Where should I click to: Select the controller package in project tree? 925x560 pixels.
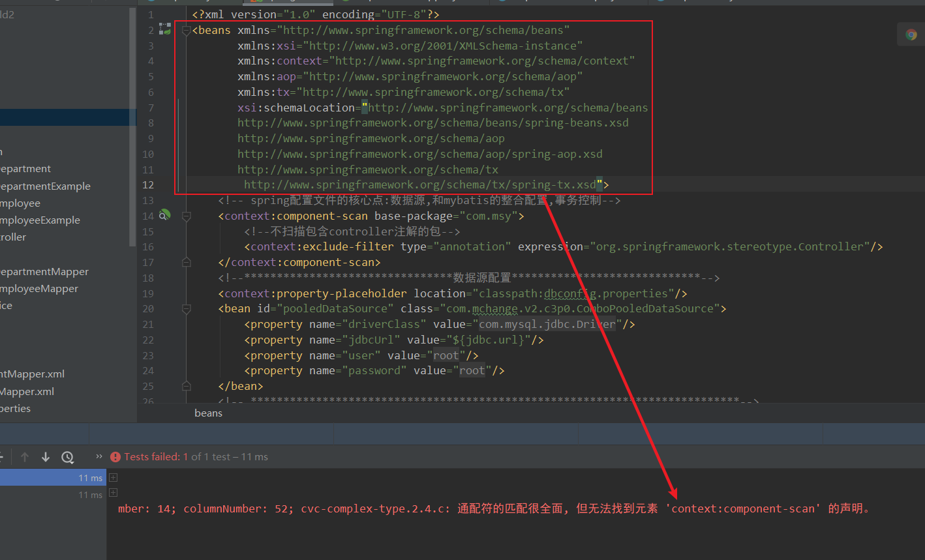pyautogui.click(x=13, y=237)
